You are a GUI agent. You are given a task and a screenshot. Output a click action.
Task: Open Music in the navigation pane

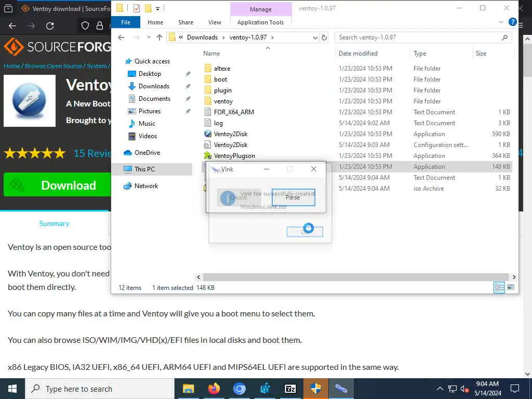(147, 124)
